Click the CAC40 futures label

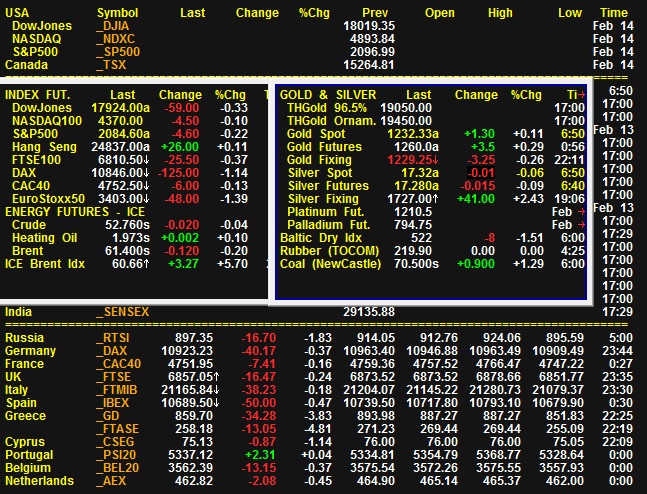tap(30, 186)
